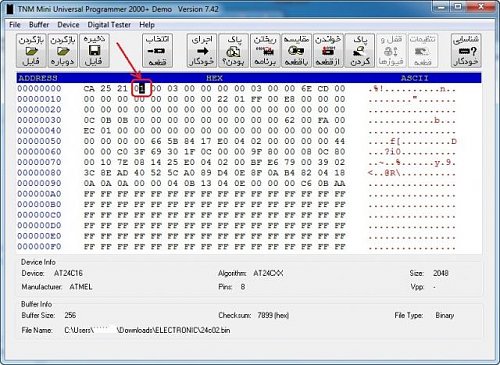The height and width of the screenshot is (365, 500).
Task: Maximize the TNM programmer window
Action: coord(459,7)
